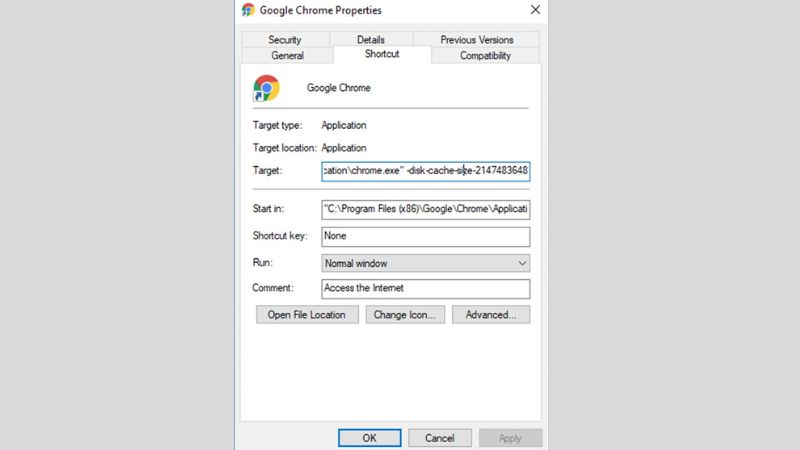Open the Advanced shortcut settings
The height and width of the screenshot is (450, 800).
point(491,315)
